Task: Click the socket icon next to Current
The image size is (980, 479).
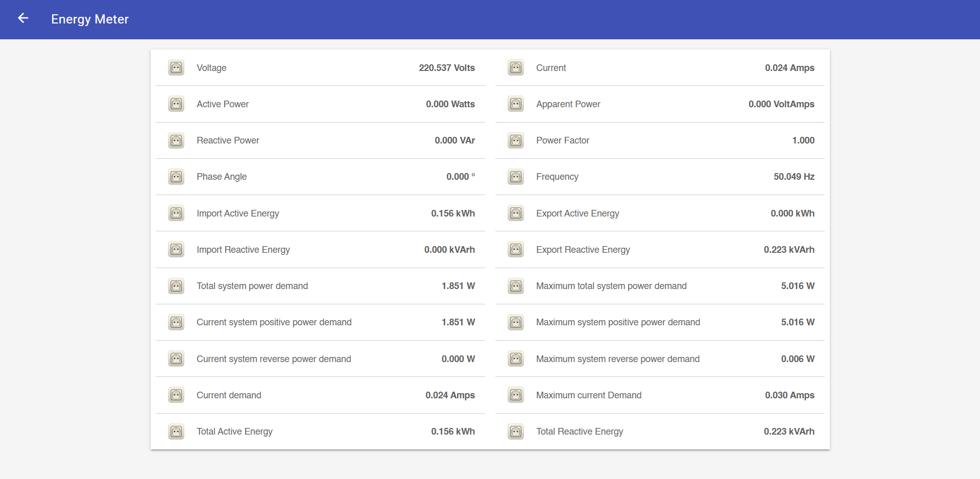Action: click(x=516, y=68)
